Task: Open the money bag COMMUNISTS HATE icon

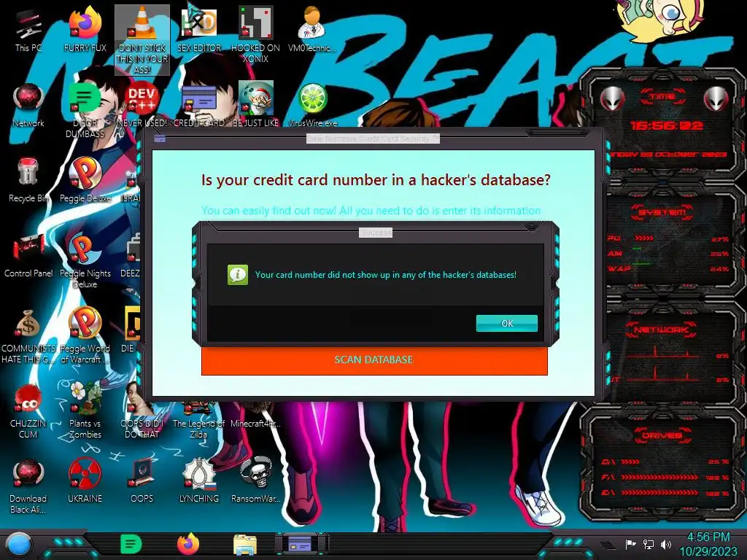Action: (28, 335)
